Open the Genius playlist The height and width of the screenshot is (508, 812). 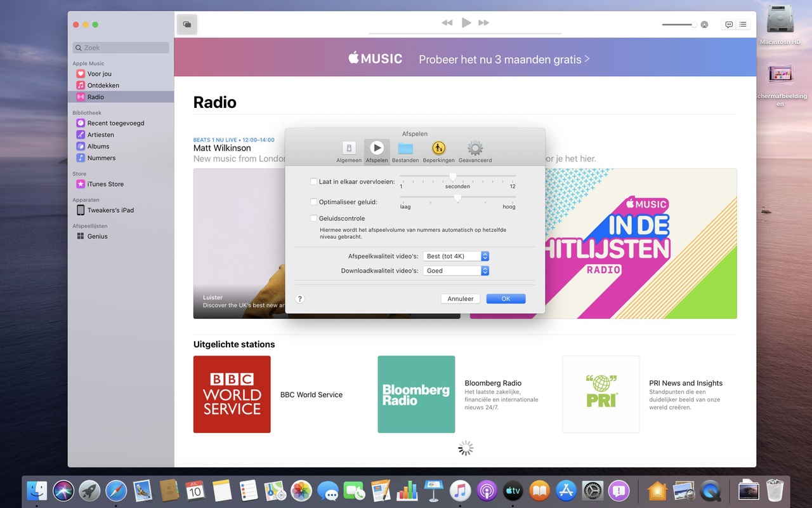coord(121,236)
